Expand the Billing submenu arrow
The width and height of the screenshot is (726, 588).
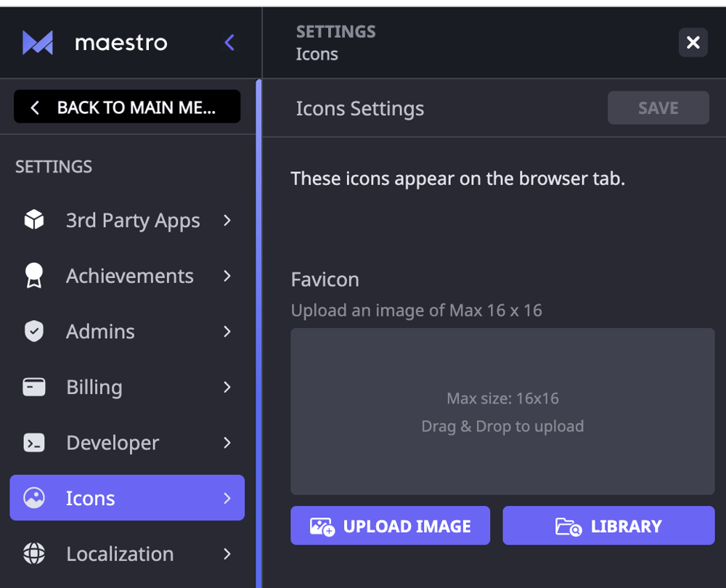tap(227, 387)
